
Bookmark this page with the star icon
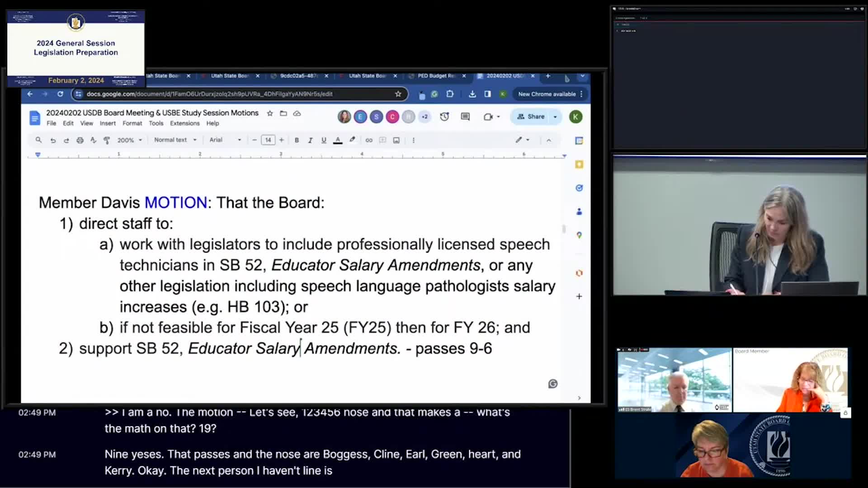[398, 94]
